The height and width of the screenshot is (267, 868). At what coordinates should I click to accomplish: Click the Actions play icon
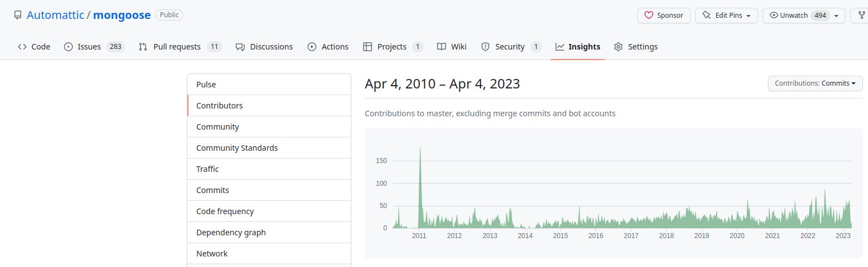[312, 47]
